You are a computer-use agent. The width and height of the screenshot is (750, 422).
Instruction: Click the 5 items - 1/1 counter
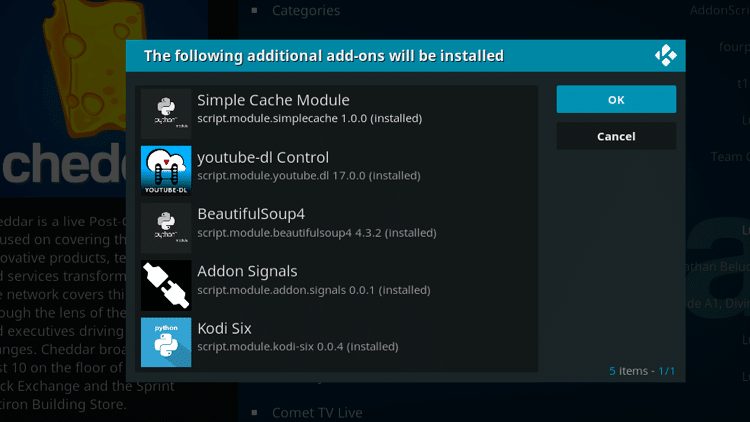642,371
